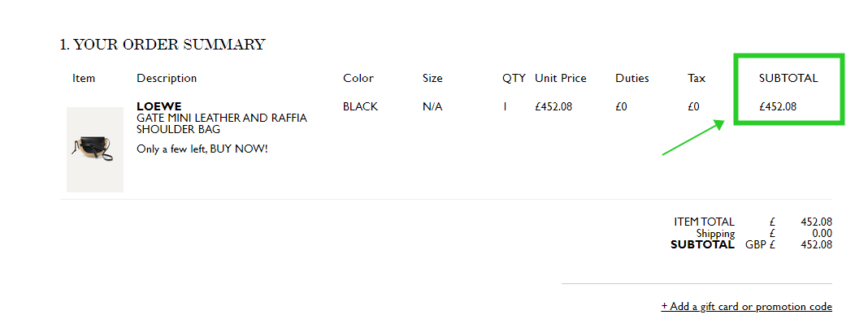Click the Description column header
Image resolution: width=868 pixels, height=332 pixels.
coord(167,78)
